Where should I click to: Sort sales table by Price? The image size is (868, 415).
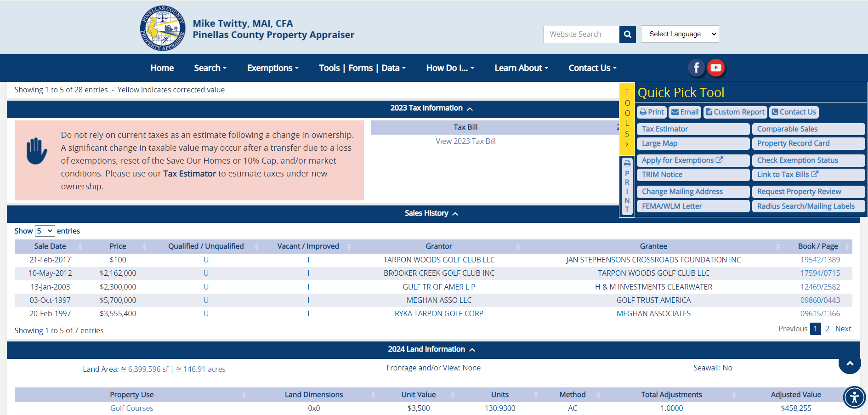[x=118, y=246]
